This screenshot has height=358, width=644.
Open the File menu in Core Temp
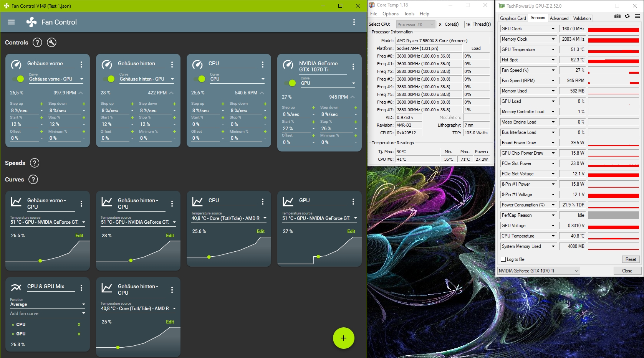374,14
